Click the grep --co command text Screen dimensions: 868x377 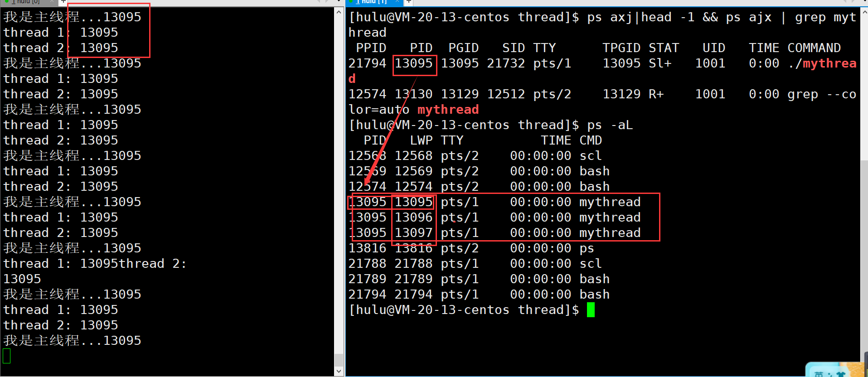822,94
